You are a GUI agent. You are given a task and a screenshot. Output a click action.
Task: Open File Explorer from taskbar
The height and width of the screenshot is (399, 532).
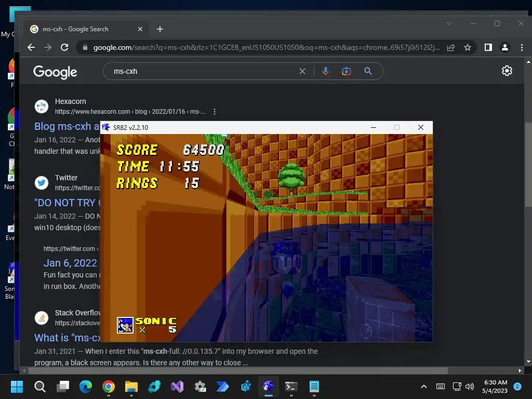click(131, 387)
